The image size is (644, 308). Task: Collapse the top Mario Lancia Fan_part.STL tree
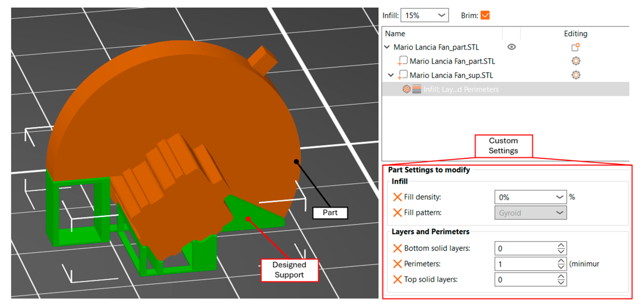(387, 47)
